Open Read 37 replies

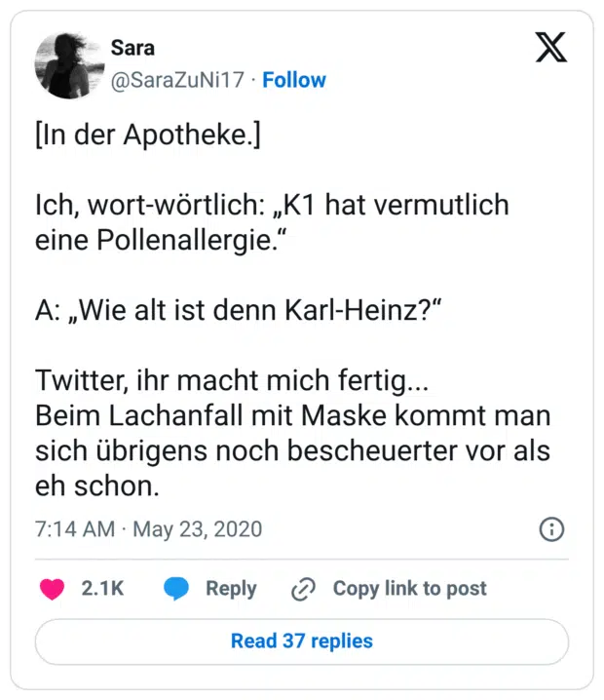coord(302,642)
